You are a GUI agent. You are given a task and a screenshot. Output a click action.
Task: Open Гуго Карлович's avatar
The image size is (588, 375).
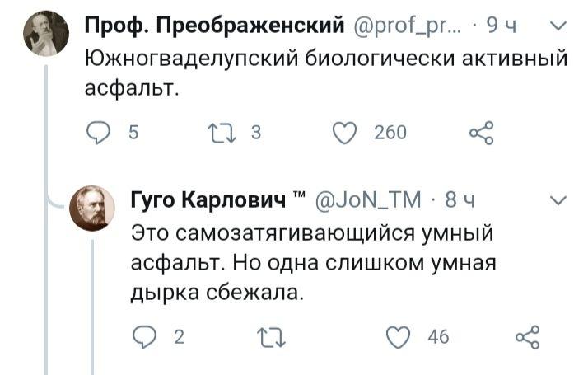[x=91, y=207]
